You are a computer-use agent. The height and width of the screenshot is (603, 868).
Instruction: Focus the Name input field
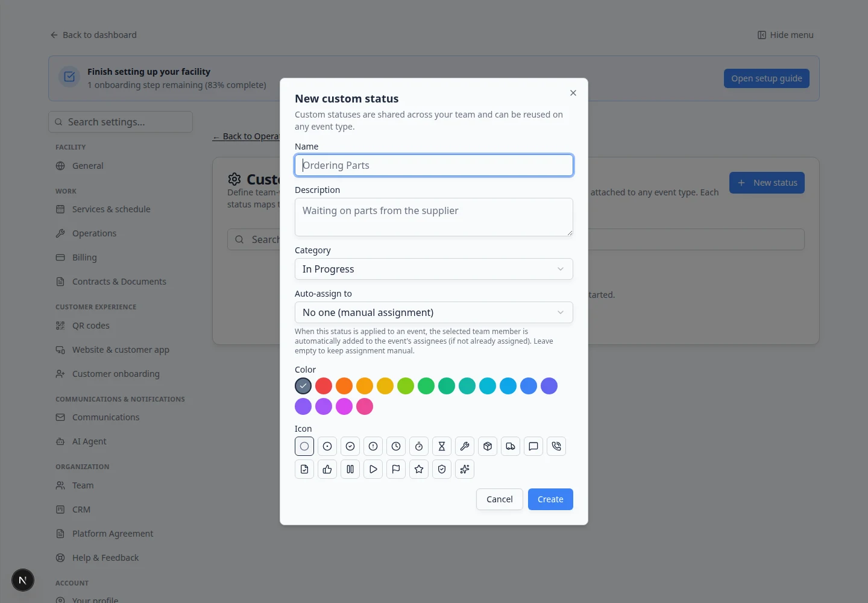tap(434, 165)
